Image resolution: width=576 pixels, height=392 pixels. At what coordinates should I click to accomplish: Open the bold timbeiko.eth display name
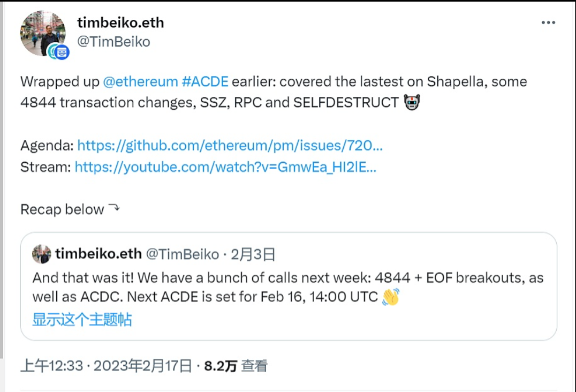(120, 22)
